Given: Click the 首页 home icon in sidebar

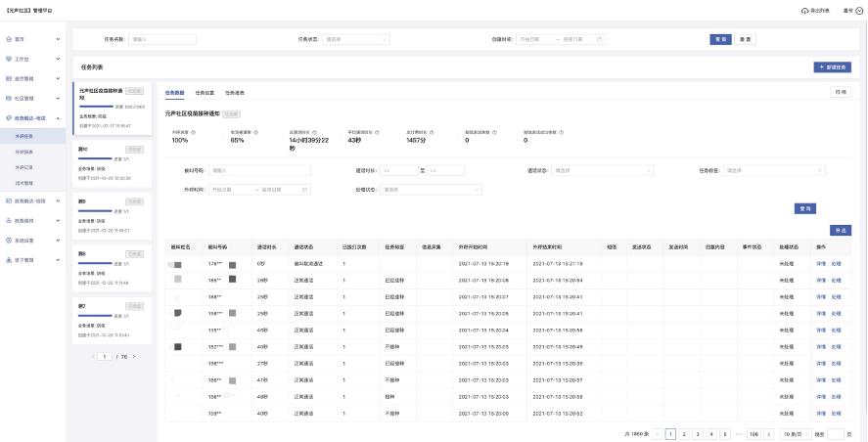Looking at the screenshot, I should pos(9,39).
